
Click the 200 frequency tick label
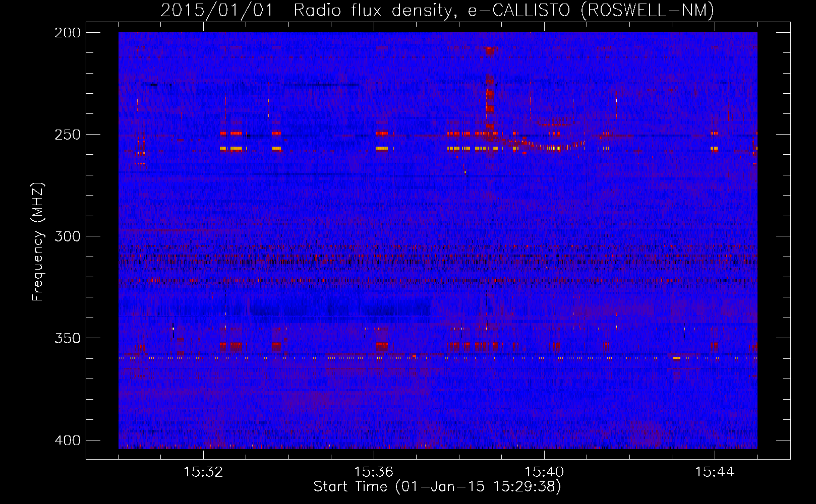(x=68, y=33)
